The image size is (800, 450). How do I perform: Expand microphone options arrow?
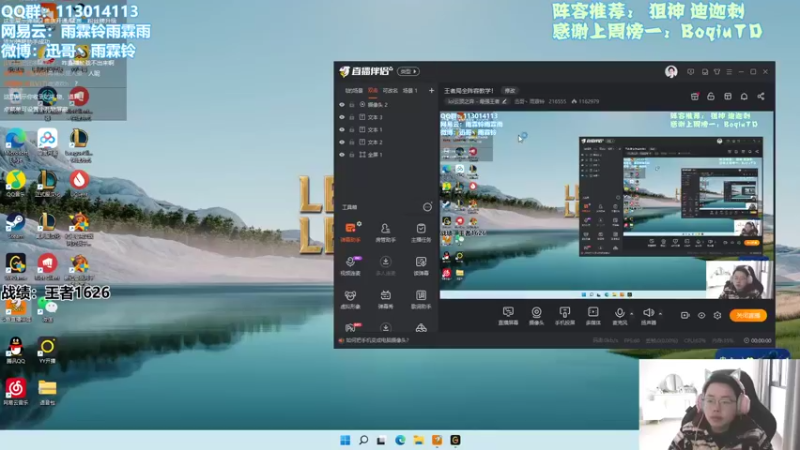click(632, 313)
